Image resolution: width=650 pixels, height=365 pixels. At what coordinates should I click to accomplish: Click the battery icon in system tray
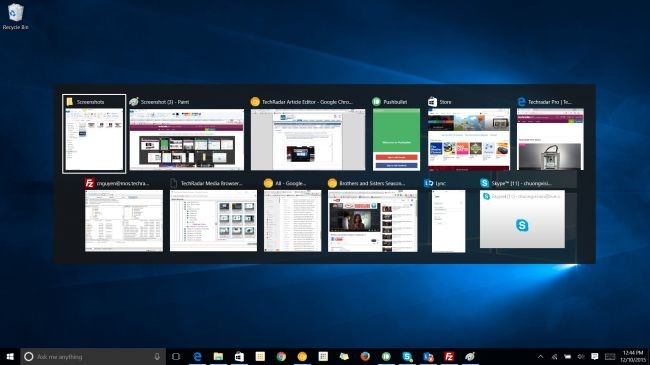pos(567,356)
